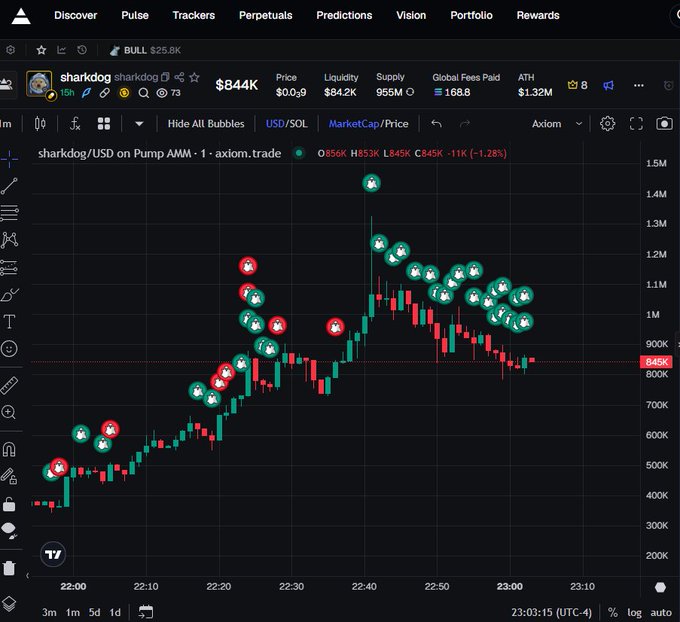Click the chart line icon in watchlist bar
Screen dimensions: 680x622
click(62, 50)
